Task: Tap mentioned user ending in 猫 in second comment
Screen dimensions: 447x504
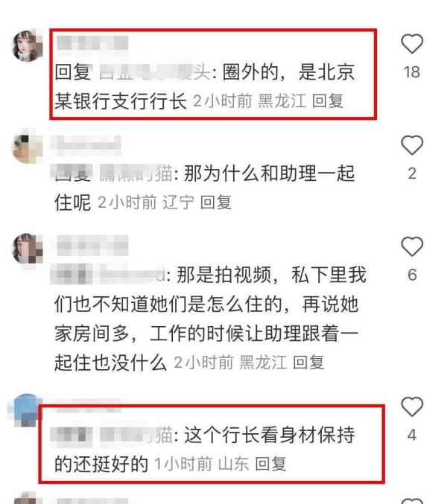Action: tap(136, 173)
